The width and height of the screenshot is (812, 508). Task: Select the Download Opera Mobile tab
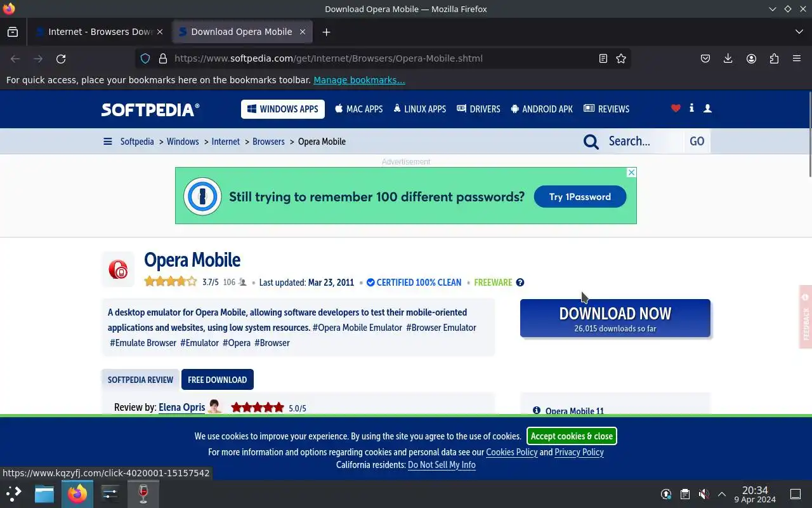pyautogui.click(x=243, y=32)
